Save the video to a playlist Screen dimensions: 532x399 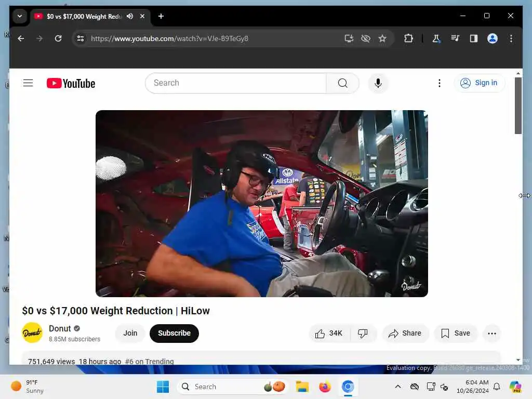coord(456,334)
